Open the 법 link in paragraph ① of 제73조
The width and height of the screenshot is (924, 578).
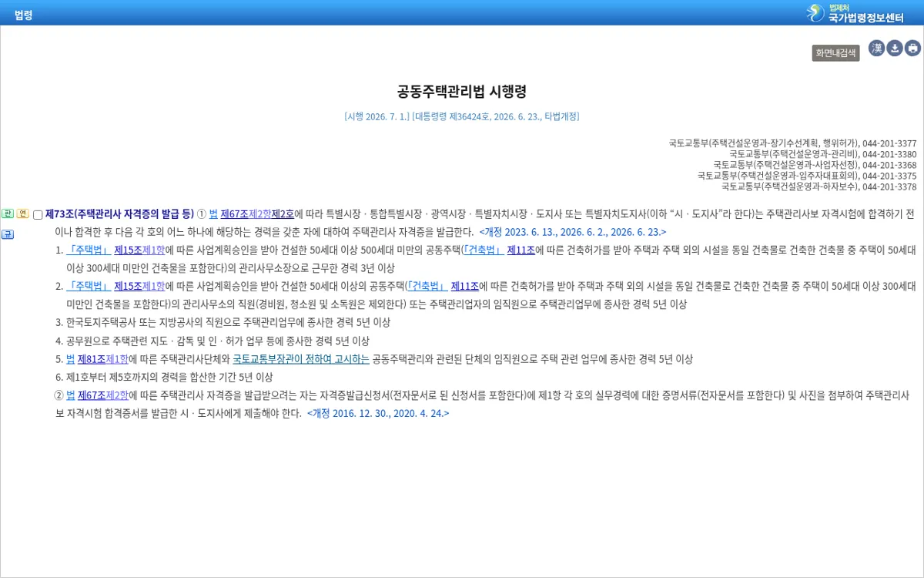click(x=213, y=213)
